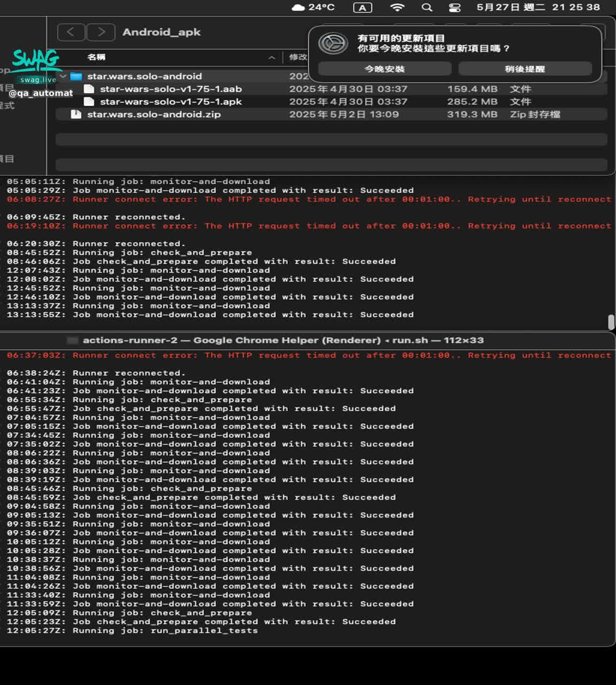This screenshot has height=685, width=616.
Task: Click line 06:38:24Z Runner reconnected
Action: 96,374
